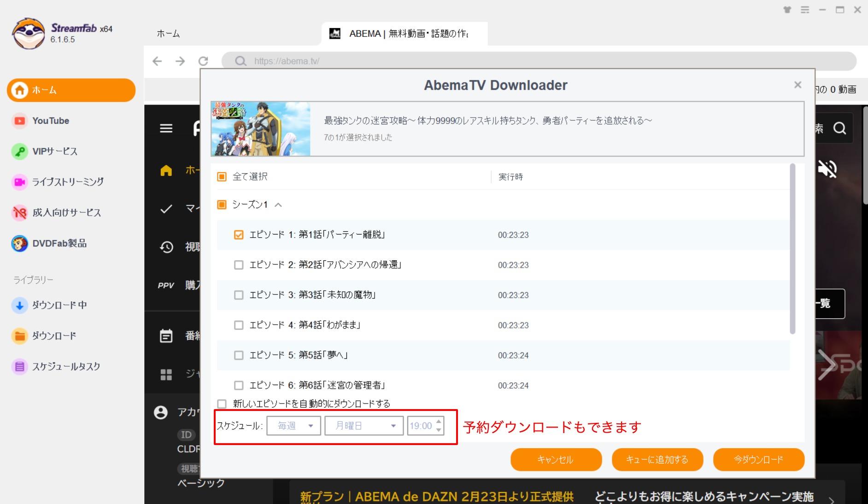The height and width of the screenshot is (504, 868).
Task: Click ABEMA genre grid icon
Action: click(166, 374)
